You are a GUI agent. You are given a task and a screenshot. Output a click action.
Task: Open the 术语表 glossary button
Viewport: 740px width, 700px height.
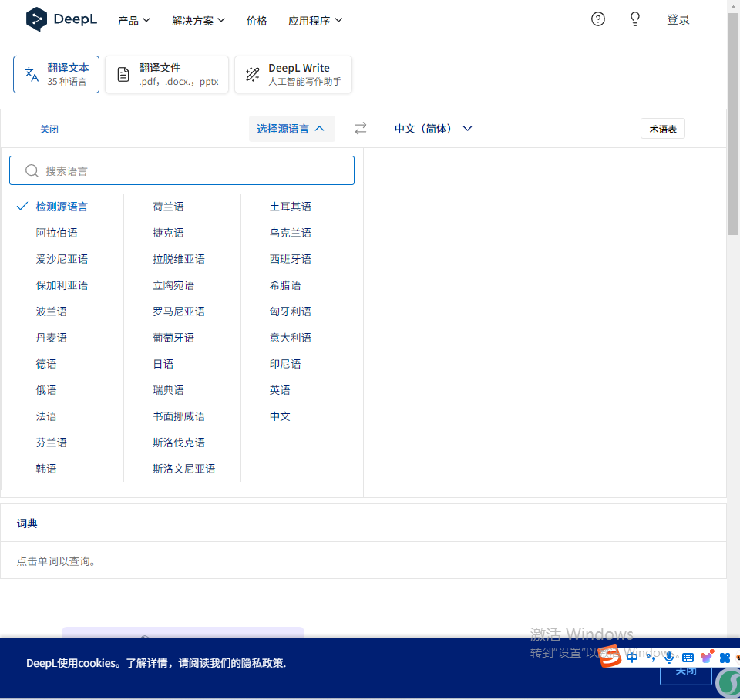(x=663, y=129)
